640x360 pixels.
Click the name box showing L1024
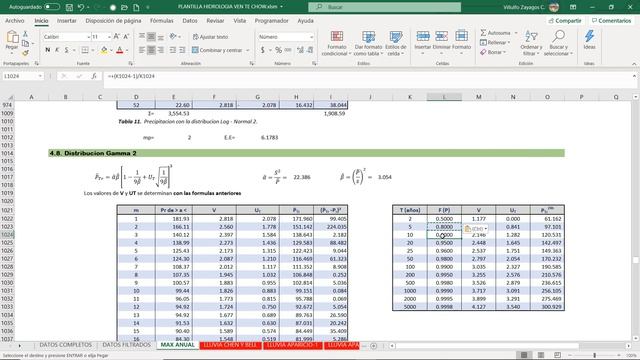coord(22,76)
